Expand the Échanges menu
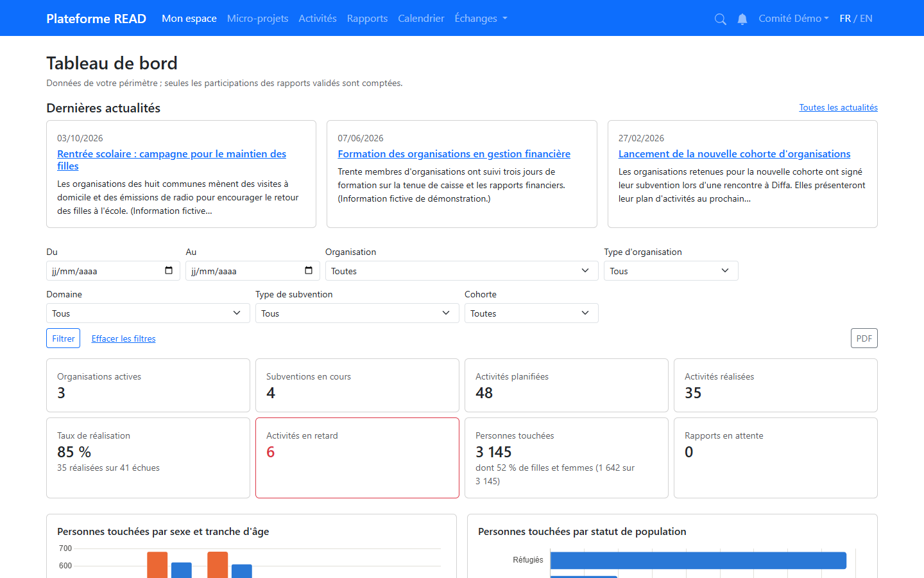Image resolution: width=924 pixels, height=578 pixels. (481, 19)
